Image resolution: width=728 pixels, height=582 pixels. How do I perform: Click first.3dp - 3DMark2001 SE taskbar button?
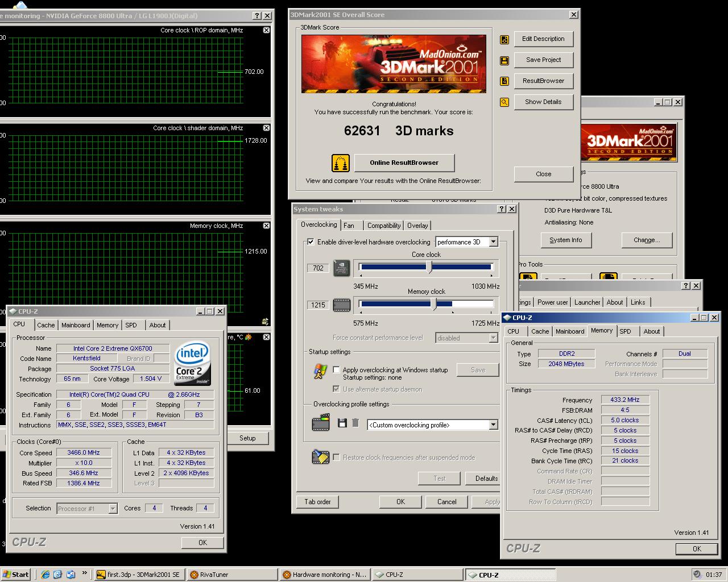pos(139,575)
